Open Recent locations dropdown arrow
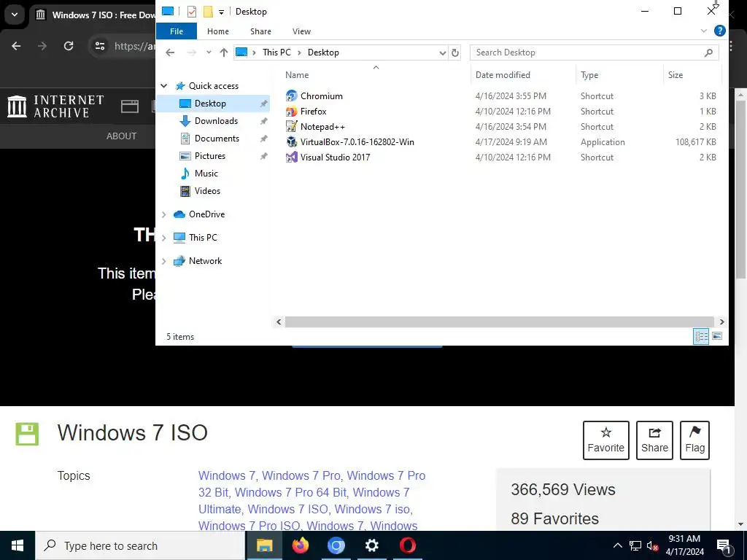The width and height of the screenshot is (747, 560). click(209, 52)
